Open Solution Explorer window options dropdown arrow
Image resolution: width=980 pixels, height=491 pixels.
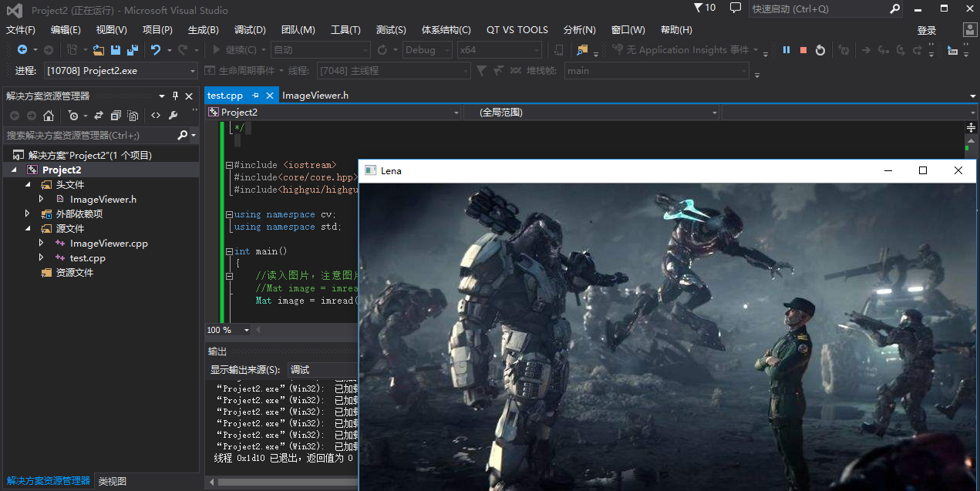pos(162,96)
